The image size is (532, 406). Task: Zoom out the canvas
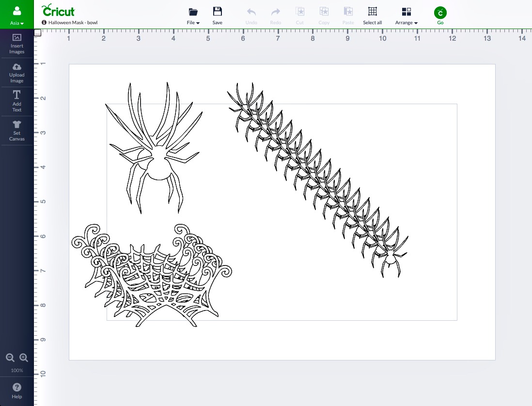pos(10,358)
